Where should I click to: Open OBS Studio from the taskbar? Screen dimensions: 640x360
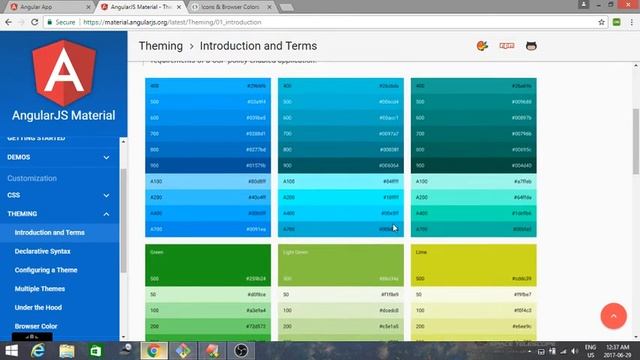(x=241, y=351)
